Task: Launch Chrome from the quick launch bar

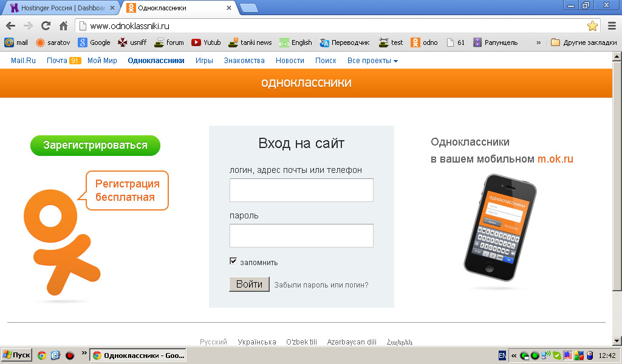Action: [42, 356]
